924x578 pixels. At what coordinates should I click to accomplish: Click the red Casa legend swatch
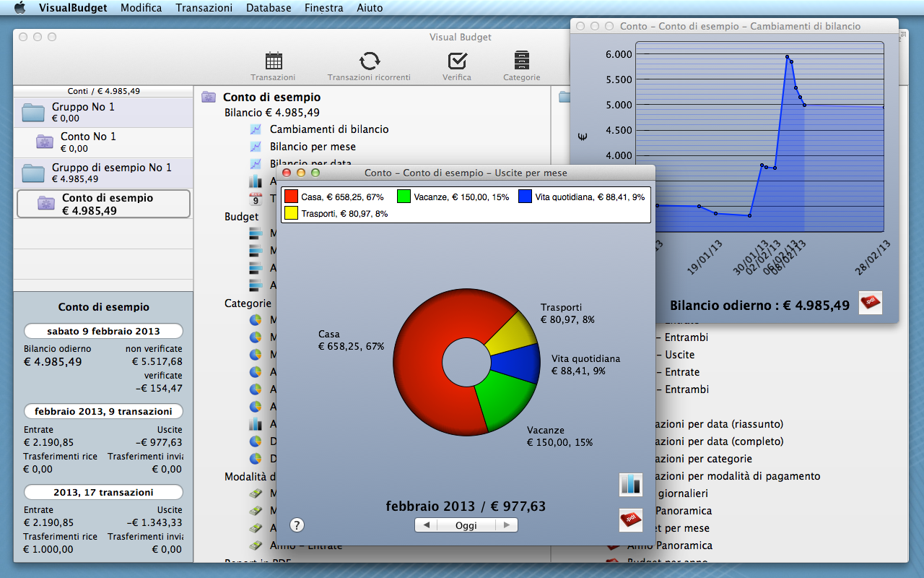click(x=291, y=197)
